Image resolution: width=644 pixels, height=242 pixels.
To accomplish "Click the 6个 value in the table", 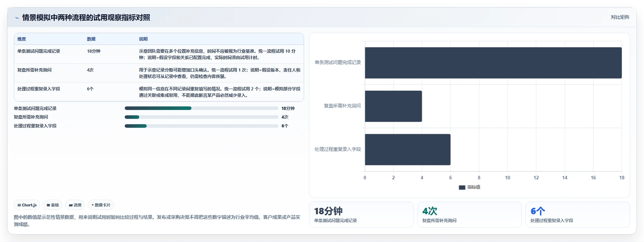I will click(x=90, y=89).
